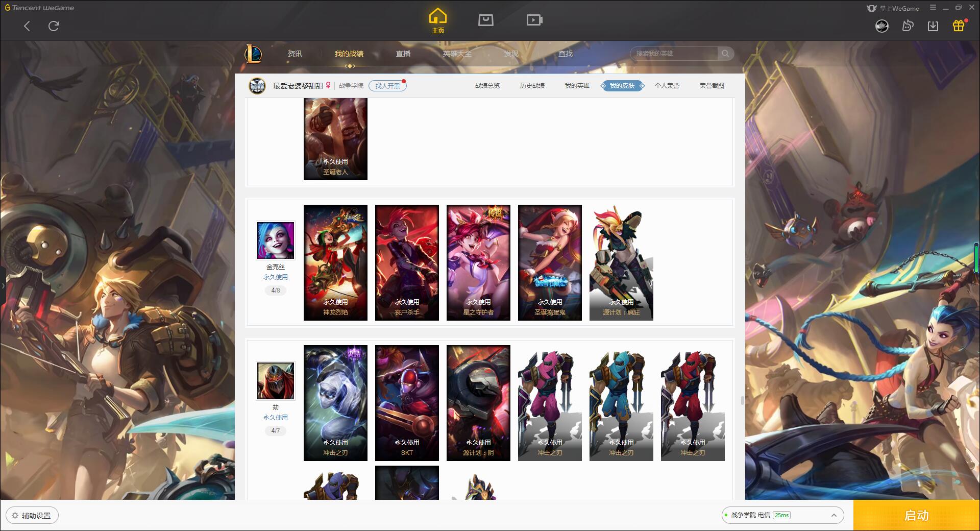
Task: Open the red 冲击之刃 chroma card
Action: coord(693,403)
